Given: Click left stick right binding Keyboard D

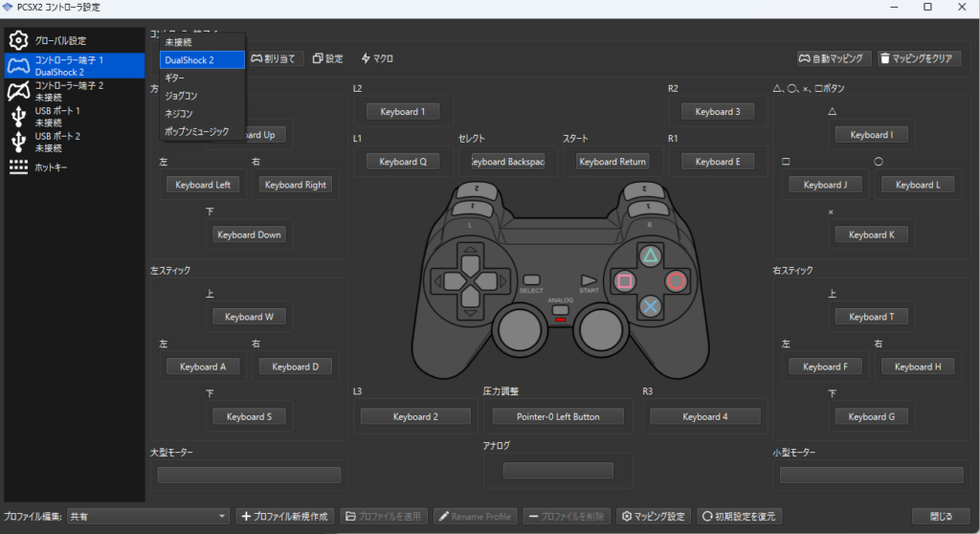Looking at the screenshot, I should point(295,367).
